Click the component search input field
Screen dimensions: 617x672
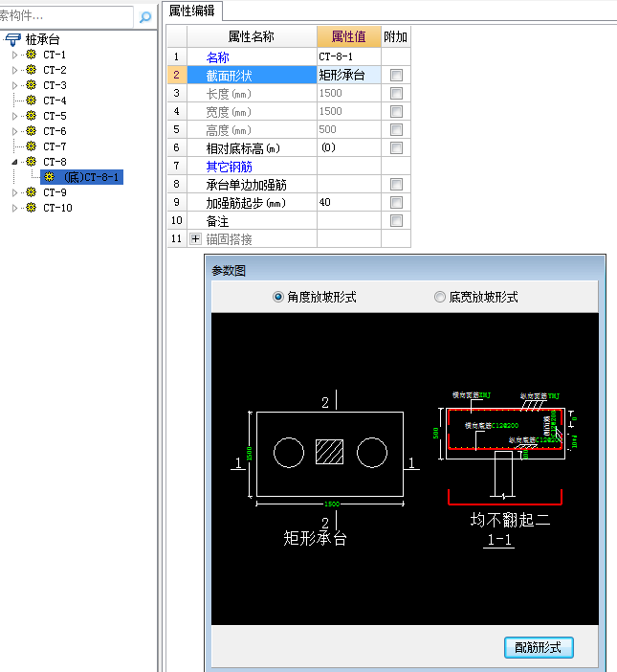tap(66, 16)
